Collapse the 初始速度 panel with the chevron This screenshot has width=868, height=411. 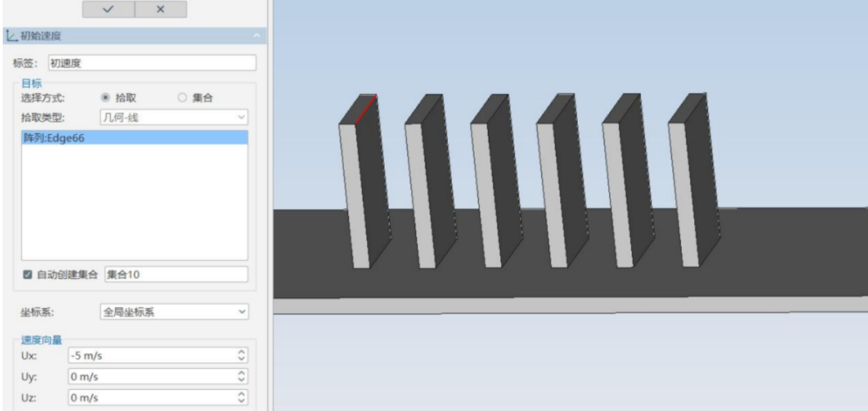256,35
